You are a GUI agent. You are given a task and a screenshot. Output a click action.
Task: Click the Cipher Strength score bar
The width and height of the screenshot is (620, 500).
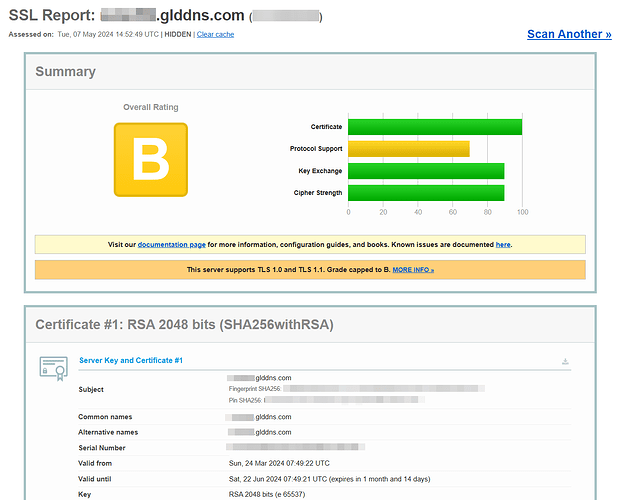[426, 193]
